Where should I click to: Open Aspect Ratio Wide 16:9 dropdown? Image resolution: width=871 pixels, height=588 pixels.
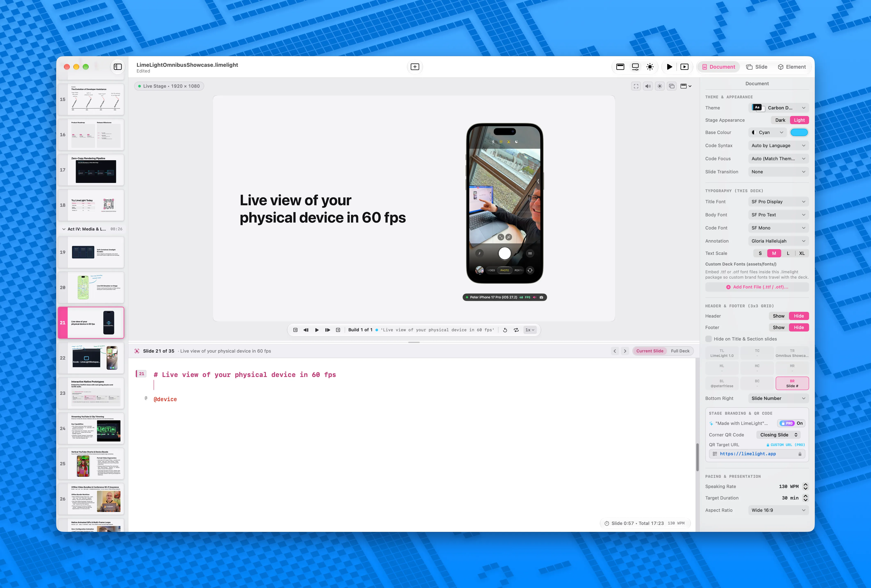pyautogui.click(x=779, y=510)
